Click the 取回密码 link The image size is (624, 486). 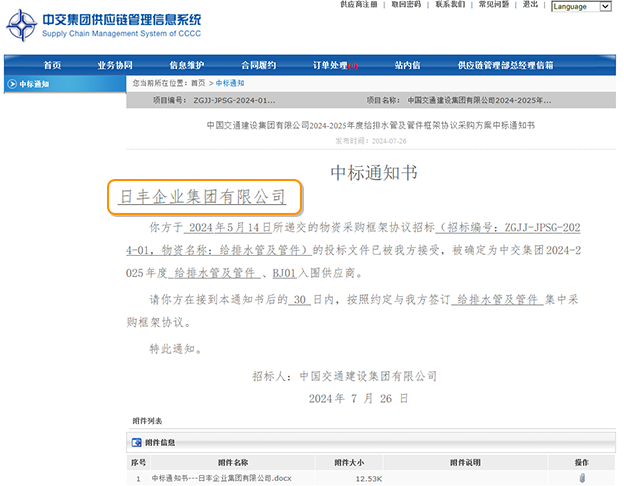(406, 5)
